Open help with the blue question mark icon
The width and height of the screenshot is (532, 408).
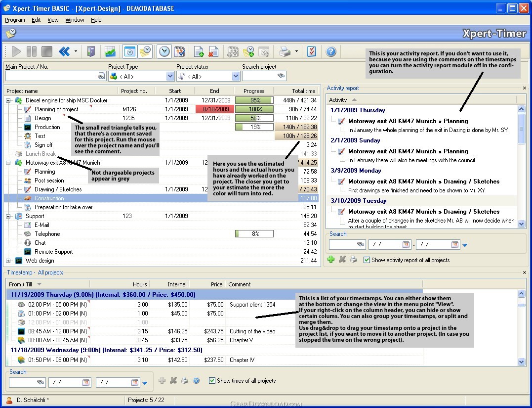click(331, 51)
